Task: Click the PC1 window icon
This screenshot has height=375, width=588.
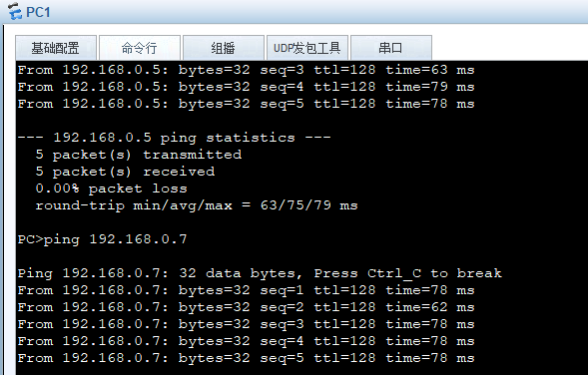Action: (x=15, y=11)
